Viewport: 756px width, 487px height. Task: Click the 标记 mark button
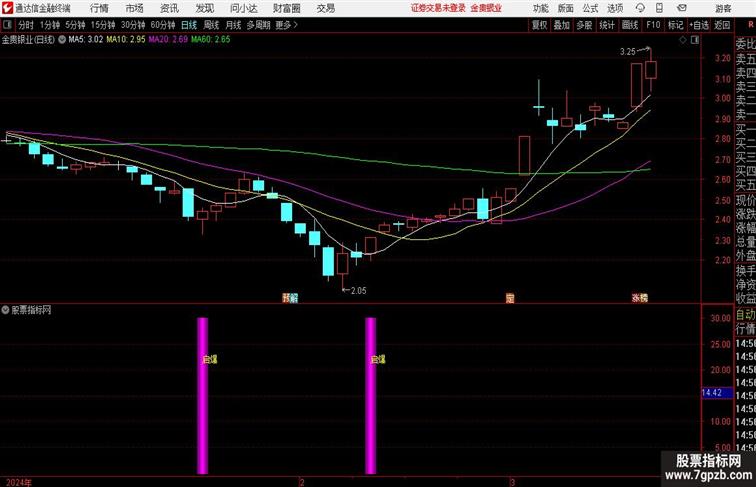(675, 25)
